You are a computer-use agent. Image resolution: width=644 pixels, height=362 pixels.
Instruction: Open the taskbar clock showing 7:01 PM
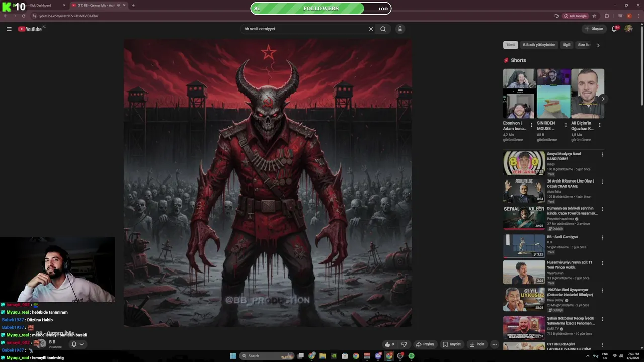tap(633, 356)
